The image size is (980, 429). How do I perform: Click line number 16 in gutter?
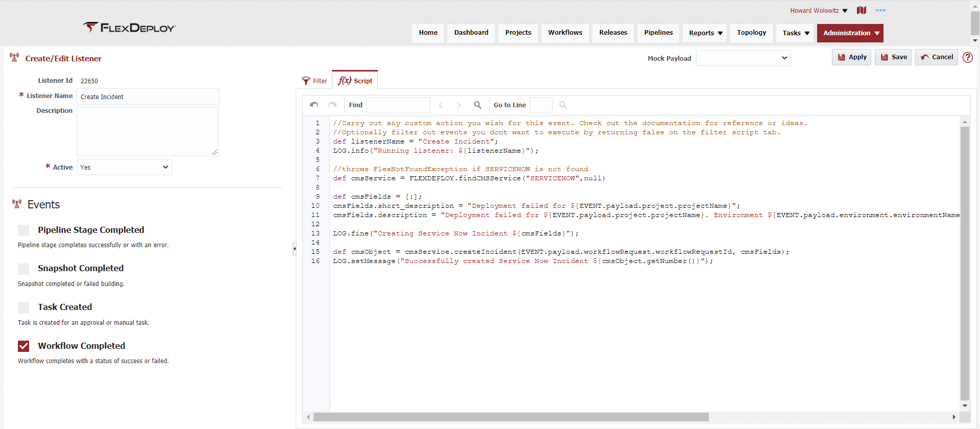point(316,261)
